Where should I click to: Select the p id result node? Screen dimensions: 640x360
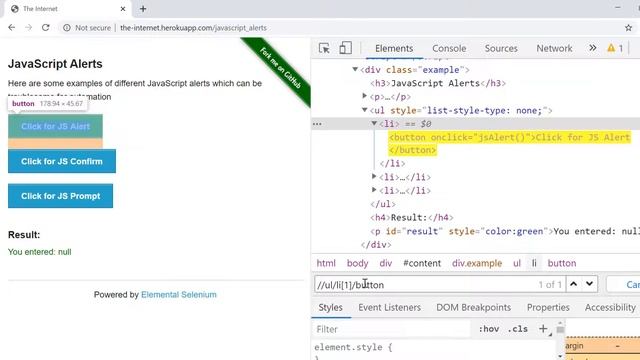(504, 231)
